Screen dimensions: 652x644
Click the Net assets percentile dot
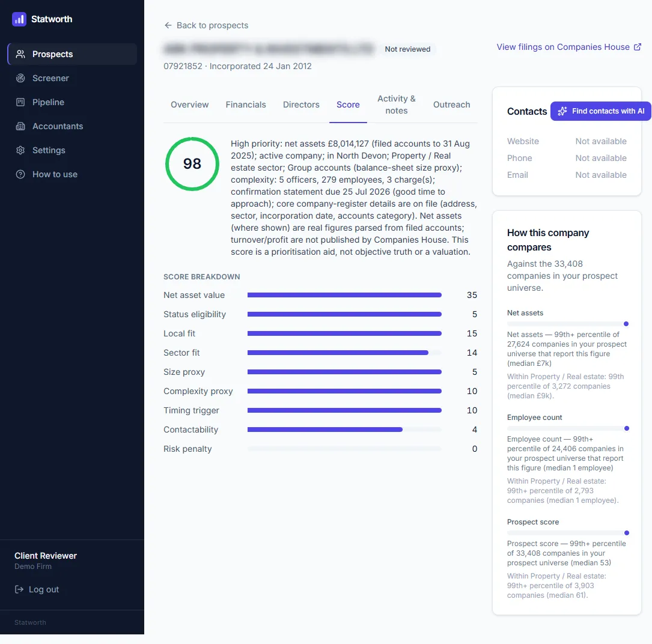point(626,324)
